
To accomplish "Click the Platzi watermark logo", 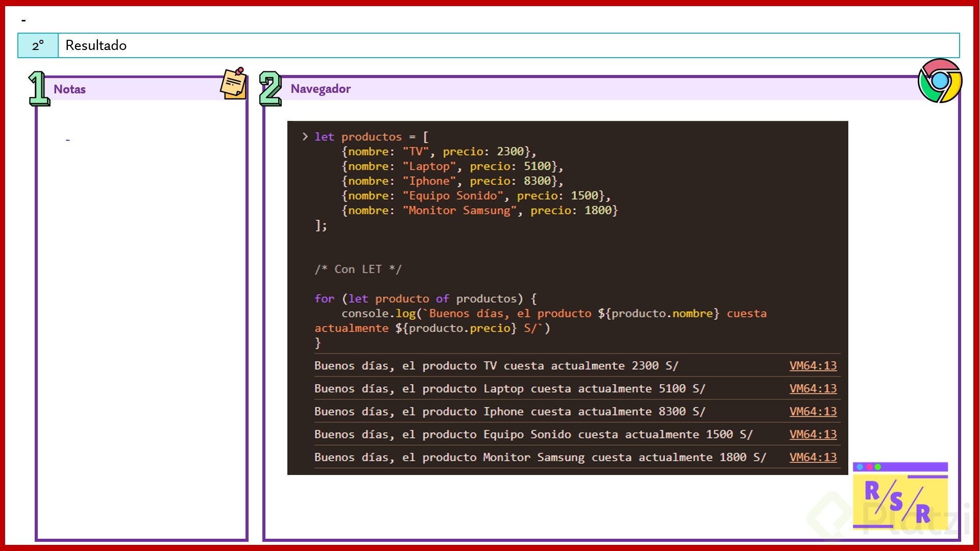I will click(x=828, y=515).
